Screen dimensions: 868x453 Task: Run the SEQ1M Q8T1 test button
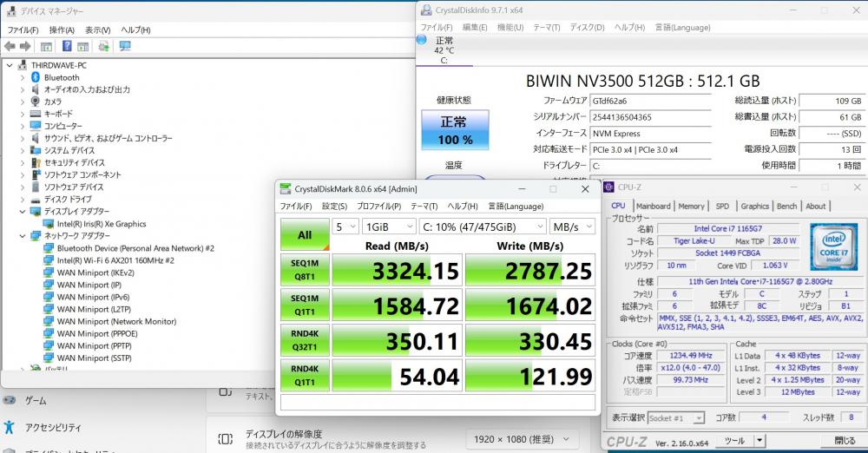304,271
